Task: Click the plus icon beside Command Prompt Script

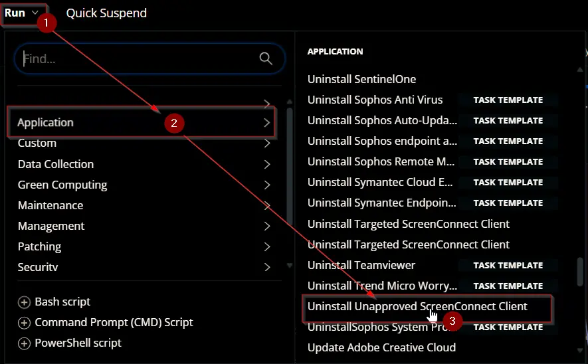Action: click(x=24, y=323)
